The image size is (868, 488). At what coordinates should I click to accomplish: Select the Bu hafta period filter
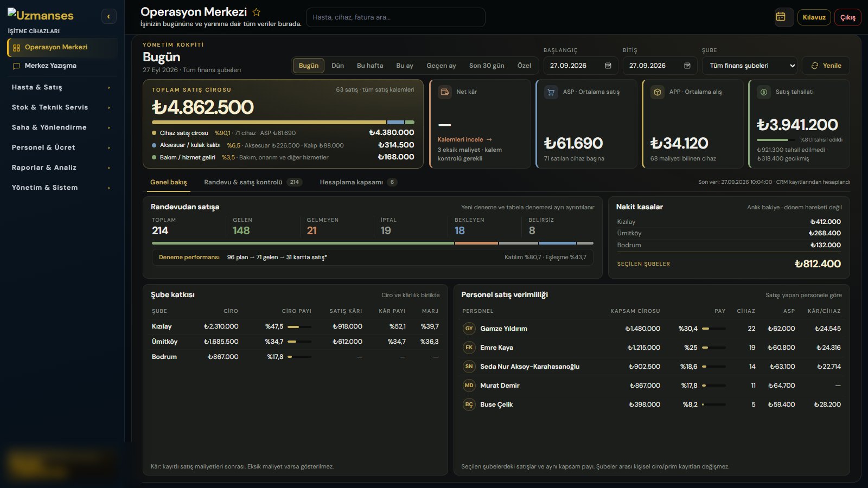pyautogui.click(x=370, y=66)
